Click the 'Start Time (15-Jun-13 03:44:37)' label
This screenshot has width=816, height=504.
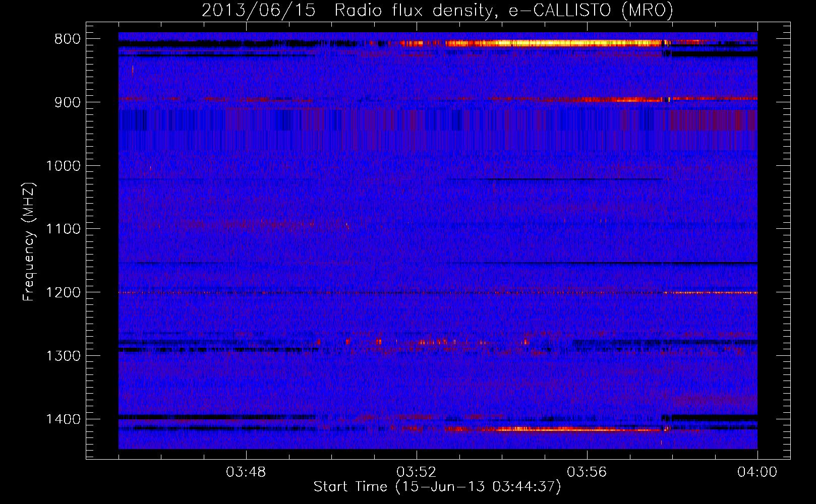click(x=437, y=487)
